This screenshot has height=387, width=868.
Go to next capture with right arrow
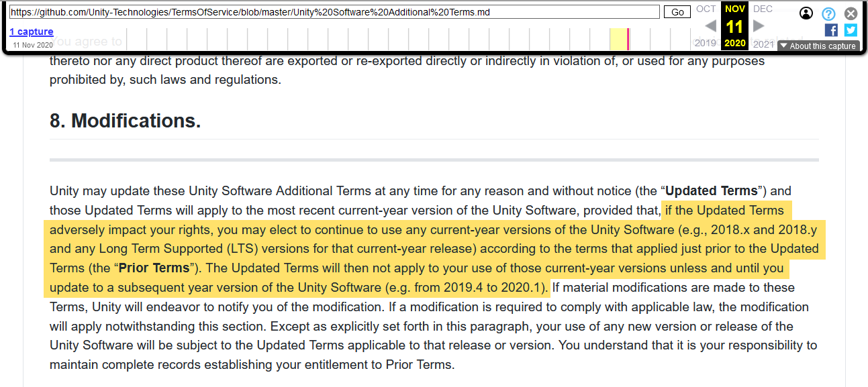coord(759,26)
